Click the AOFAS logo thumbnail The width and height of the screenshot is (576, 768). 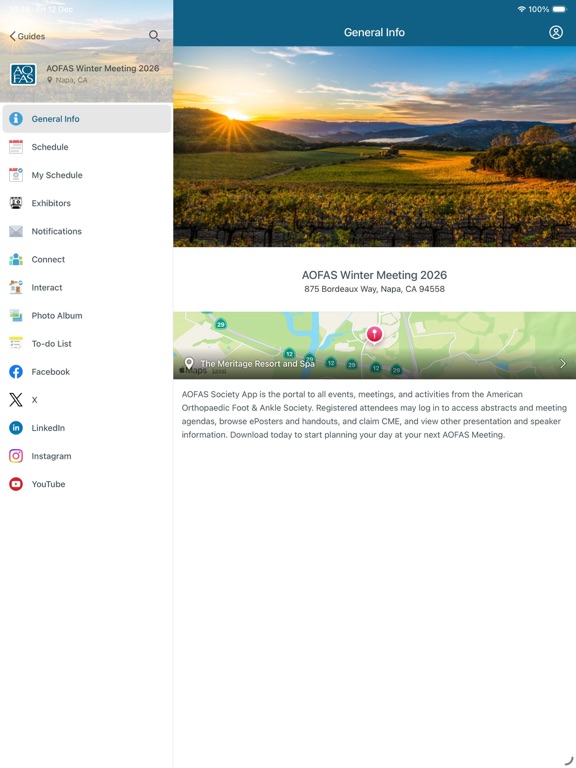(23, 74)
